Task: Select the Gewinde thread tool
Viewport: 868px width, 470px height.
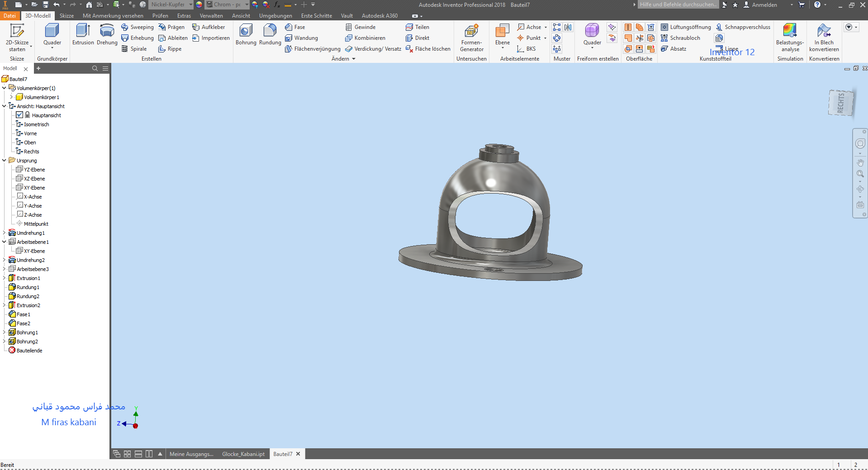Action: 360,27
